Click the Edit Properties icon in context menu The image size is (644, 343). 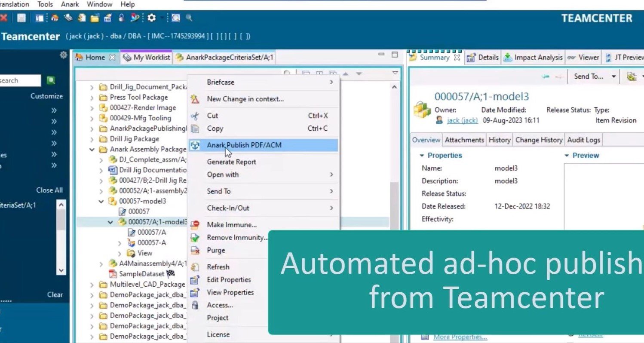[195, 280]
